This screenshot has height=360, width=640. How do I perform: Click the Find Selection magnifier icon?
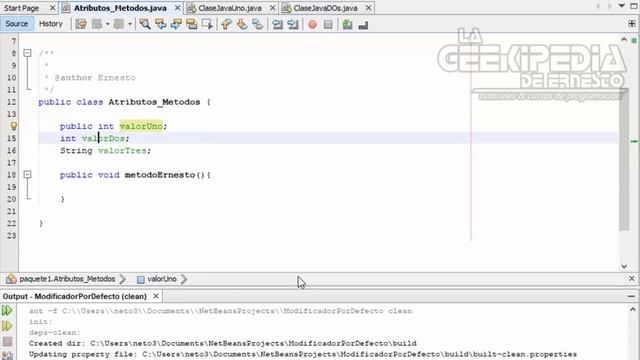[144, 24]
